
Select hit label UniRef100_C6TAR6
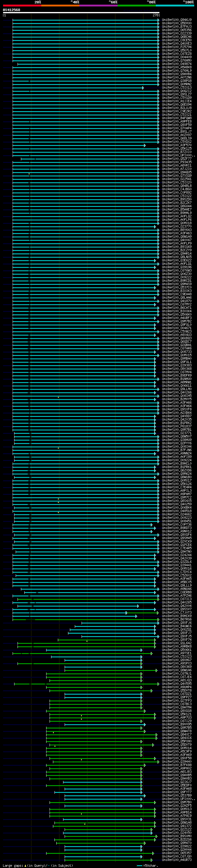177,349
